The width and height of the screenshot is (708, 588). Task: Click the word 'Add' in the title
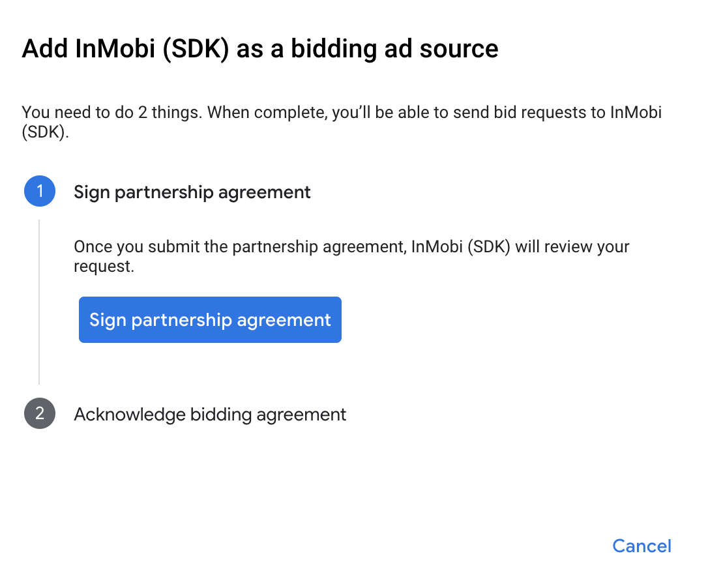point(44,49)
